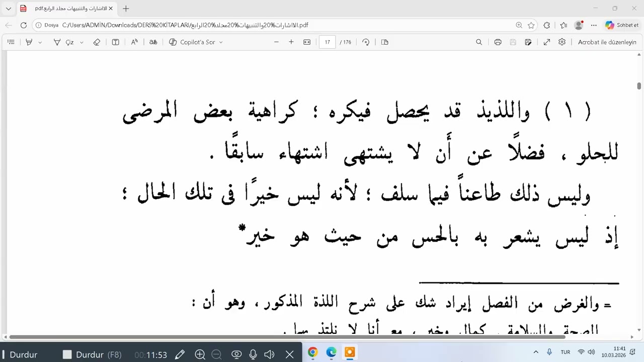Select the Çiz draw tool
This screenshot has width=644, height=362.
pos(64,42)
